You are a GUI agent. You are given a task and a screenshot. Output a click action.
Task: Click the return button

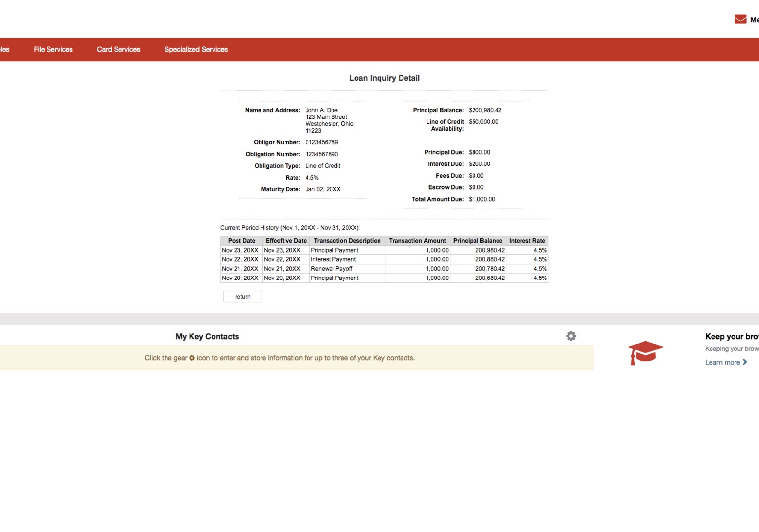tap(242, 297)
